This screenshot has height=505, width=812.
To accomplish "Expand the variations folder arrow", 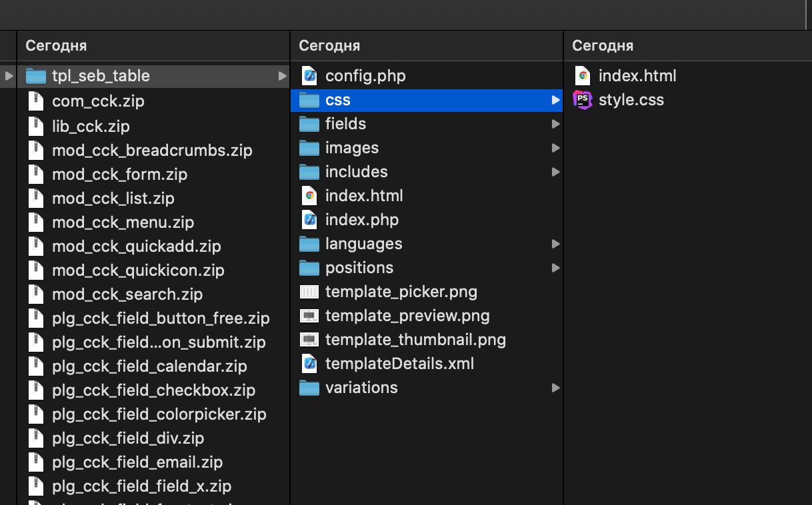I will pyautogui.click(x=555, y=388).
